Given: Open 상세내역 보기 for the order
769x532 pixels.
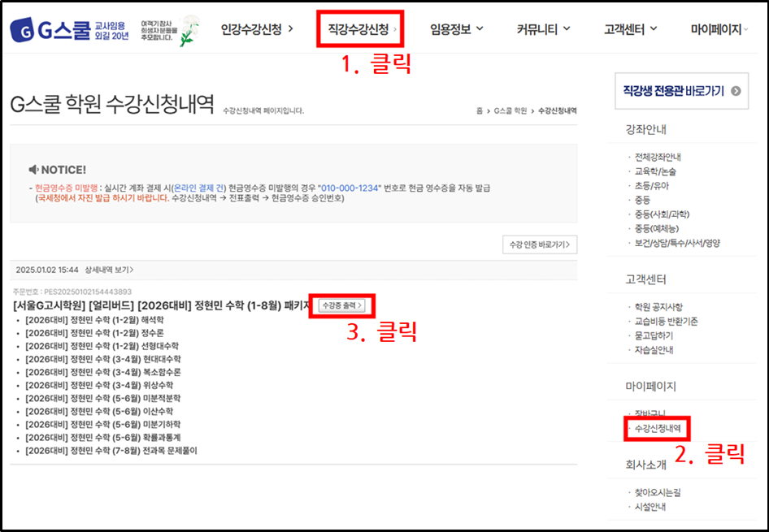Looking at the screenshot, I should [109, 270].
